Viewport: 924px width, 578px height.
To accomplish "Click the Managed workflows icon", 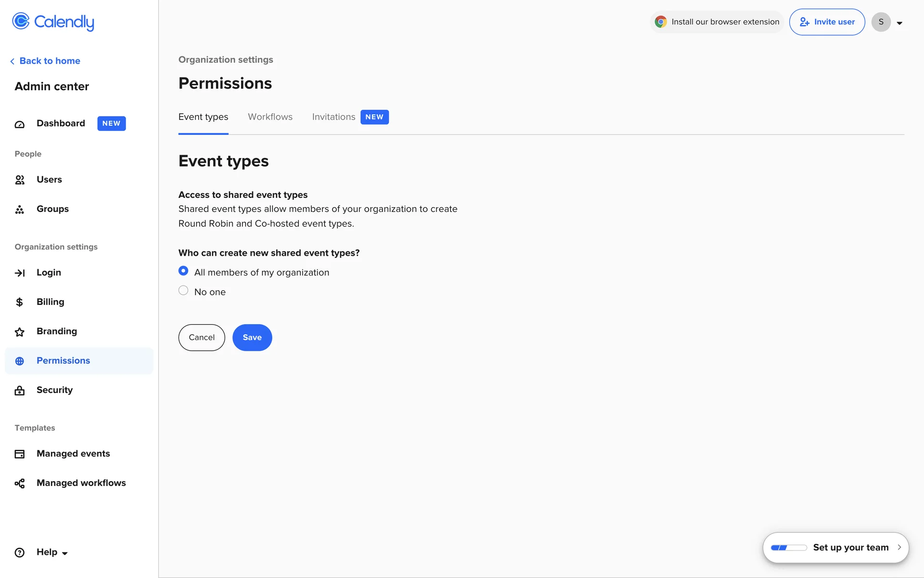I will point(19,484).
